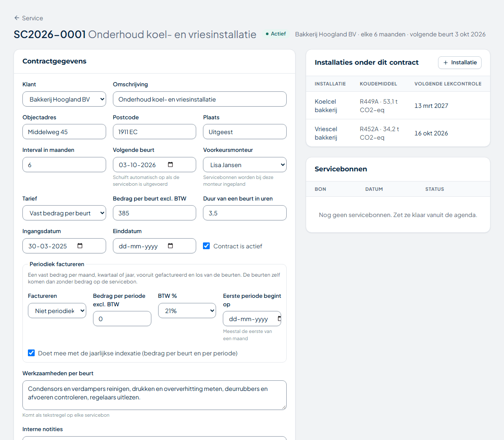Click the Einddatum date field
This screenshot has height=440, width=504.
pyautogui.click(x=154, y=246)
